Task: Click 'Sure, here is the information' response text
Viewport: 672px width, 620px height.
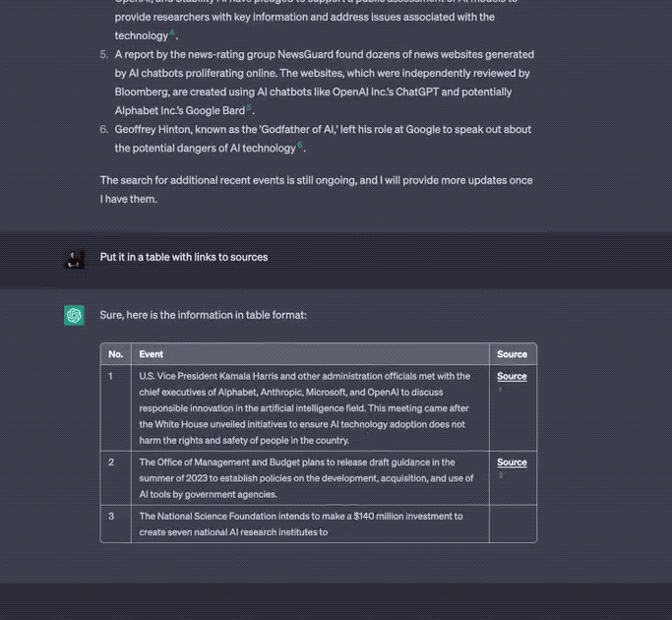Action: (x=204, y=315)
